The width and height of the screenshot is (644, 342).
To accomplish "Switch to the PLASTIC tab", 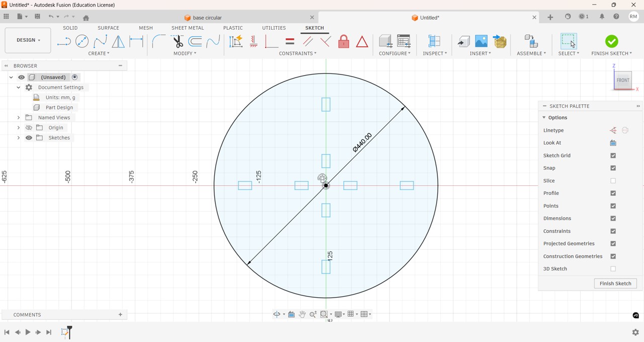I will coord(233,28).
